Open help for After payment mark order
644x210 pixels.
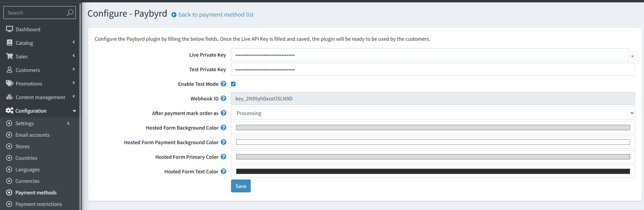224,113
